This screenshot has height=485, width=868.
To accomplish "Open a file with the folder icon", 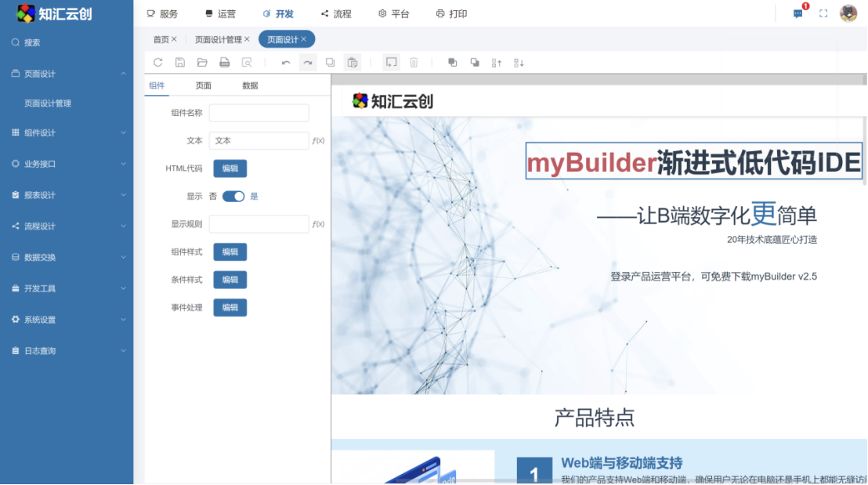I will coord(202,63).
